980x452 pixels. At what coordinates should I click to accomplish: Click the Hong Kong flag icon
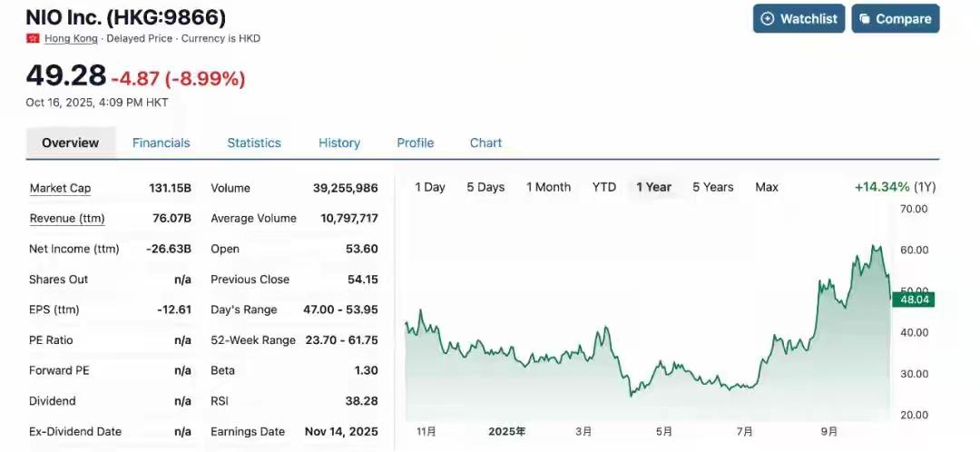(34, 38)
